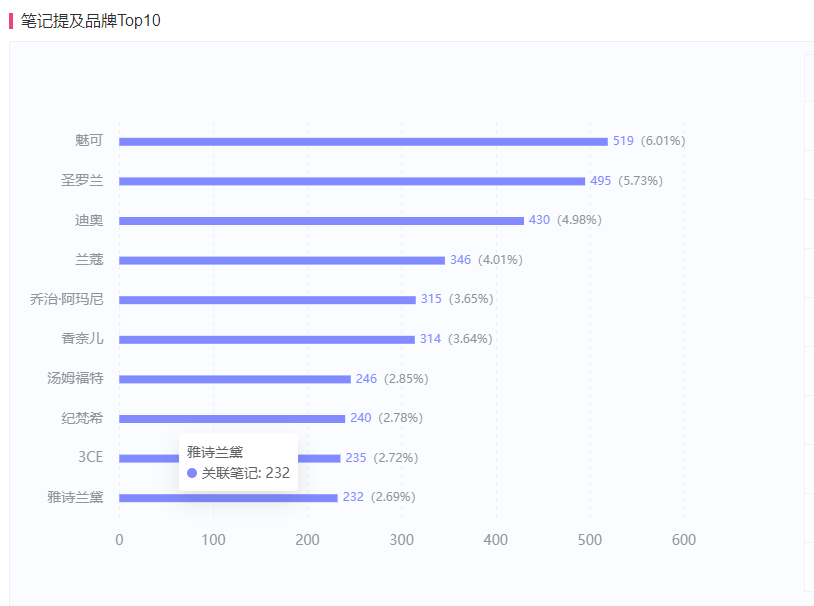The image size is (814, 606).
Task: Click the 笔记提及品牌Top10 section title
Action: point(90,20)
